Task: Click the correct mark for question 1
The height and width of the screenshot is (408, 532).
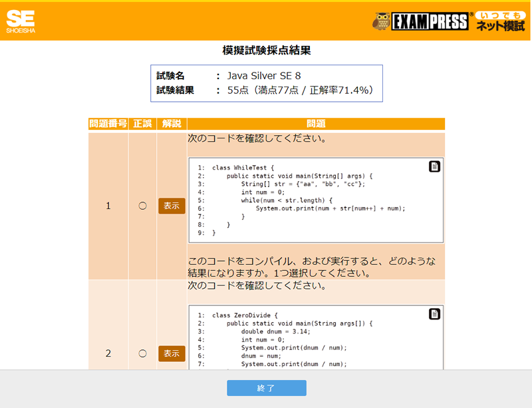Action: pyautogui.click(x=142, y=206)
